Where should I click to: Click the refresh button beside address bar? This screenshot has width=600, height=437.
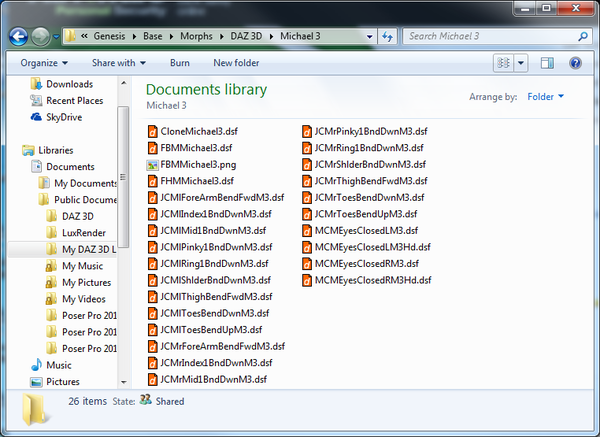[388, 37]
